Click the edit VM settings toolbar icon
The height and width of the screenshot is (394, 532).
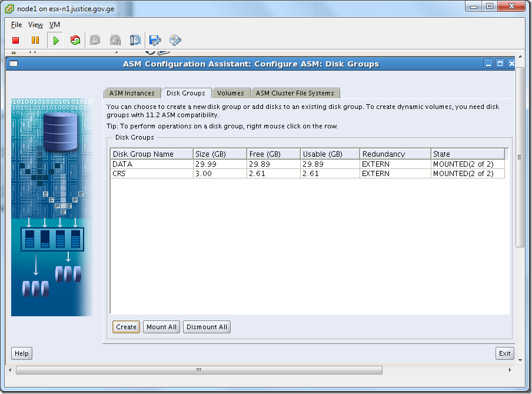tap(155, 40)
